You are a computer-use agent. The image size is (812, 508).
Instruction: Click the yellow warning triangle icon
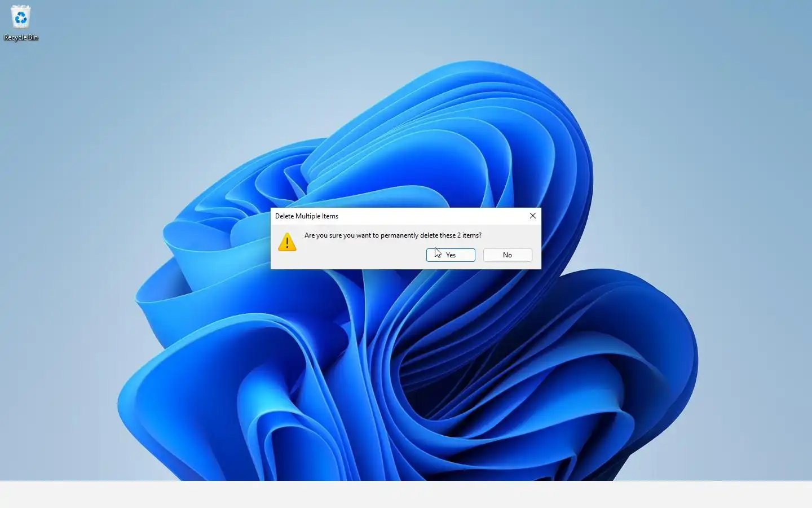[287, 242]
